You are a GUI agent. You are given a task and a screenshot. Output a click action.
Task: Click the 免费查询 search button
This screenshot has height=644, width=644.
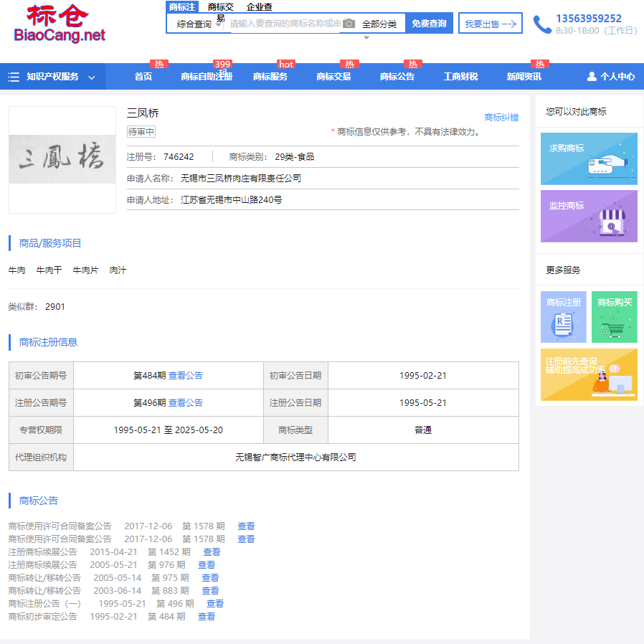click(429, 23)
